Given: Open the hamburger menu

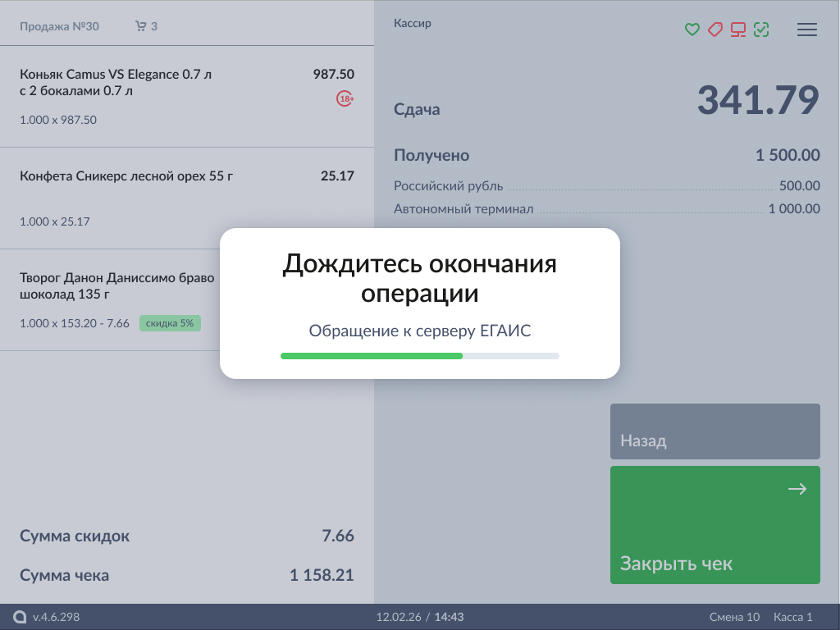Looking at the screenshot, I should tap(807, 30).
